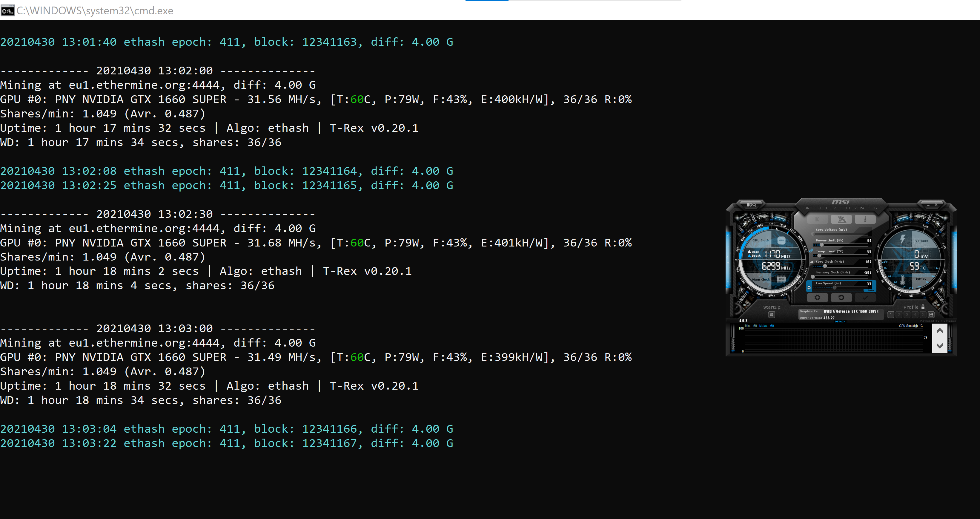Click the GPU chip icon in gauge
The height and width of the screenshot is (519, 980).
tap(782, 241)
